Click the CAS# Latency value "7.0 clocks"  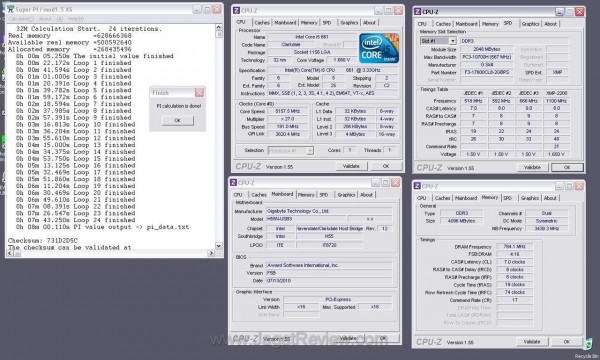pyautogui.click(x=515, y=262)
